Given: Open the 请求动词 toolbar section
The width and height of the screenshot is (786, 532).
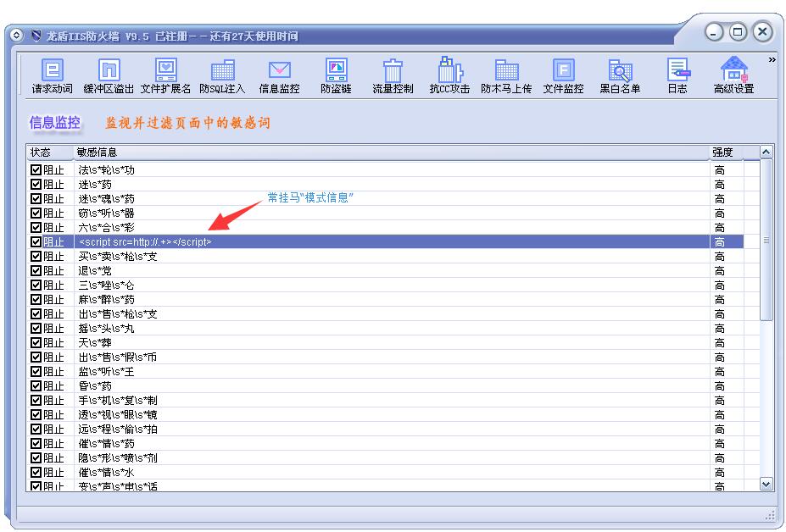Looking at the screenshot, I should tap(52, 75).
